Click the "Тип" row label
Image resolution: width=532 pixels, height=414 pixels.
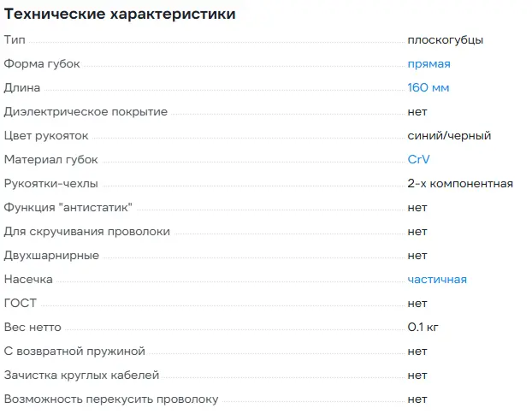(15, 39)
